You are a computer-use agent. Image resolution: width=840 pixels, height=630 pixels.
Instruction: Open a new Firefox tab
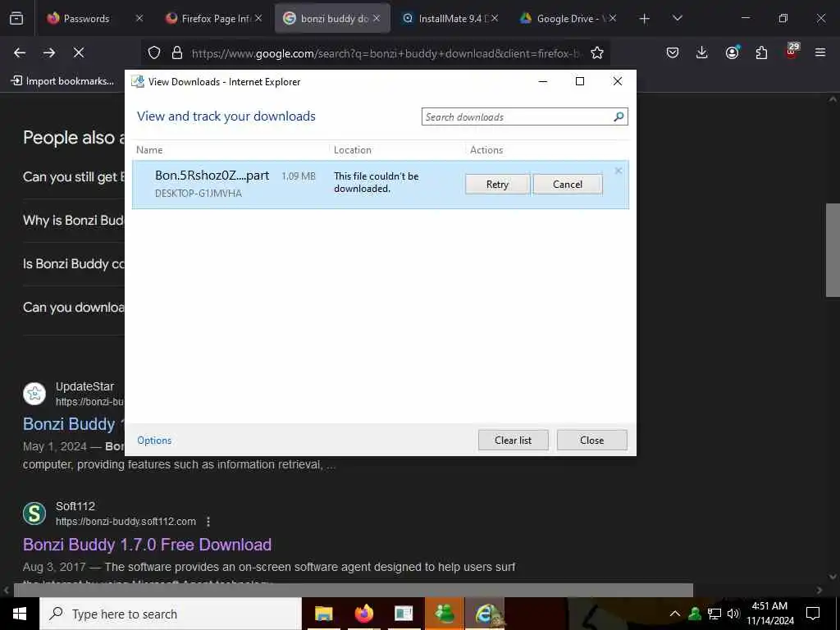click(x=645, y=19)
